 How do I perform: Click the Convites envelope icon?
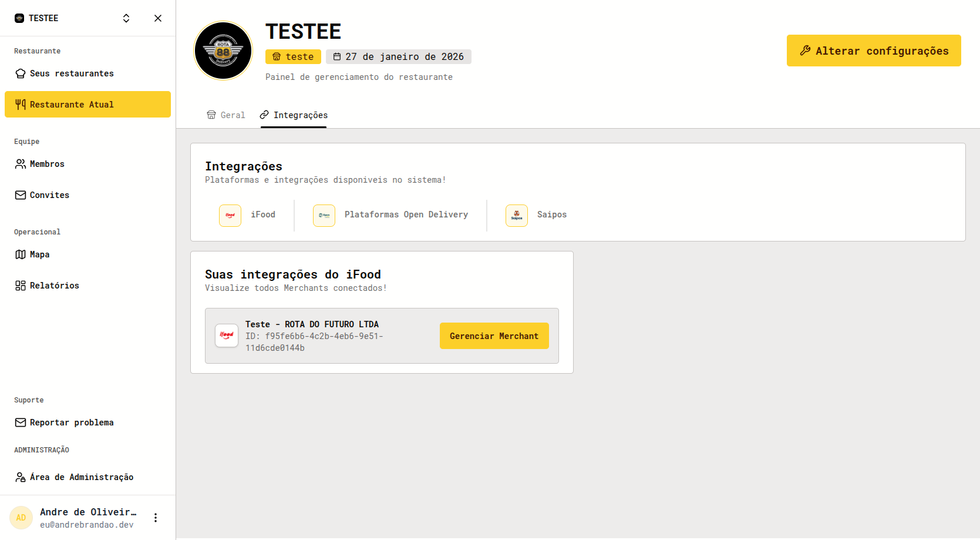(x=21, y=195)
